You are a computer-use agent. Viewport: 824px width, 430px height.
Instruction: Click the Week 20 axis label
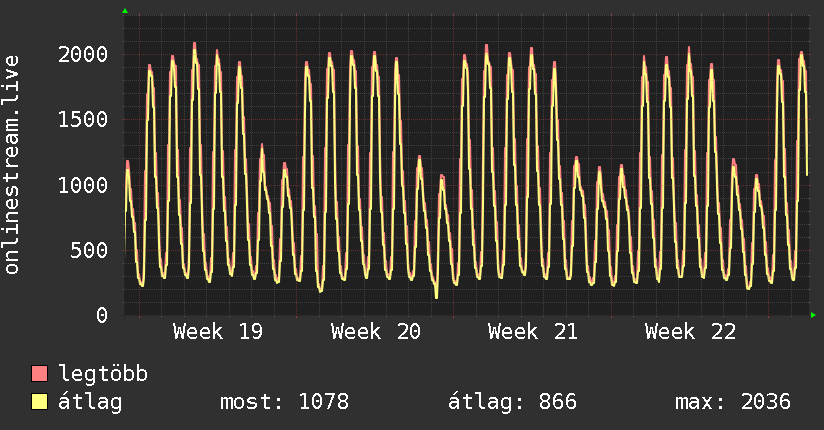376,332
